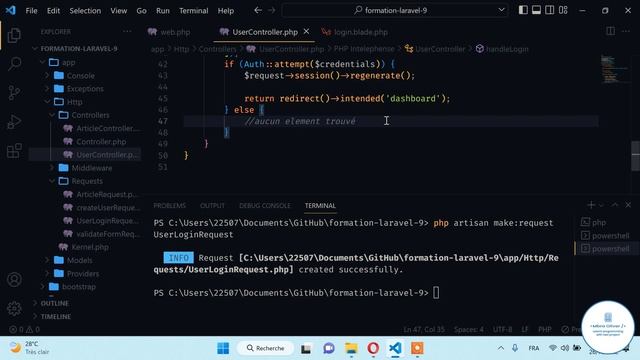Close the terminal panel
640x360 pixels.
point(628,205)
